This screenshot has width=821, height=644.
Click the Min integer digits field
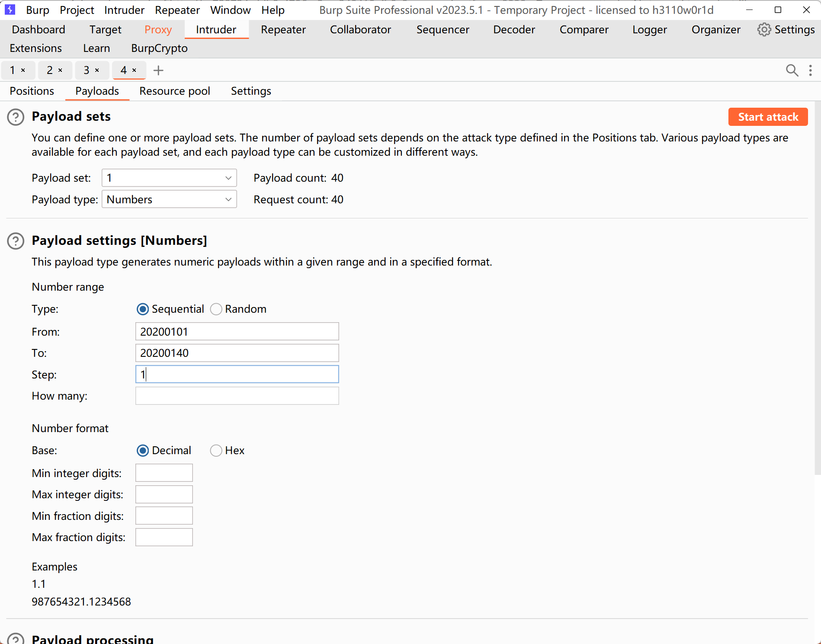[x=164, y=473]
